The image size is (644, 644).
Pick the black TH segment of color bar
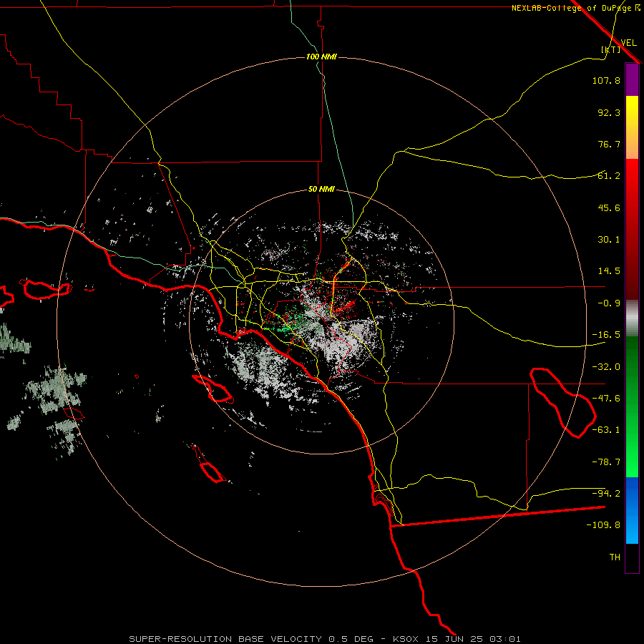pyautogui.click(x=632, y=558)
